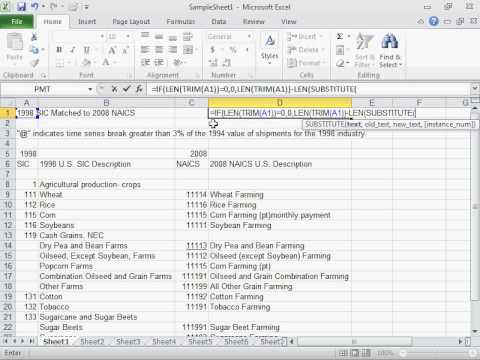Click the Increase Font Size icon
480x360 pixels.
(x=112, y=50)
